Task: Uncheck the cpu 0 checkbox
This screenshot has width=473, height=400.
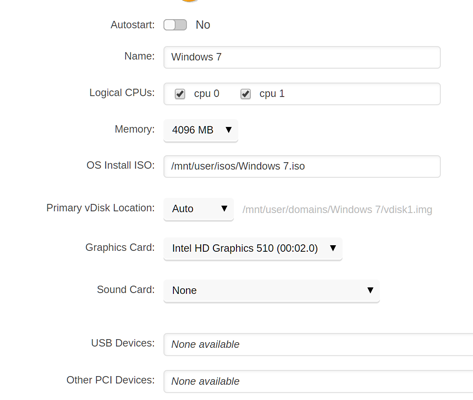Action: click(x=180, y=94)
